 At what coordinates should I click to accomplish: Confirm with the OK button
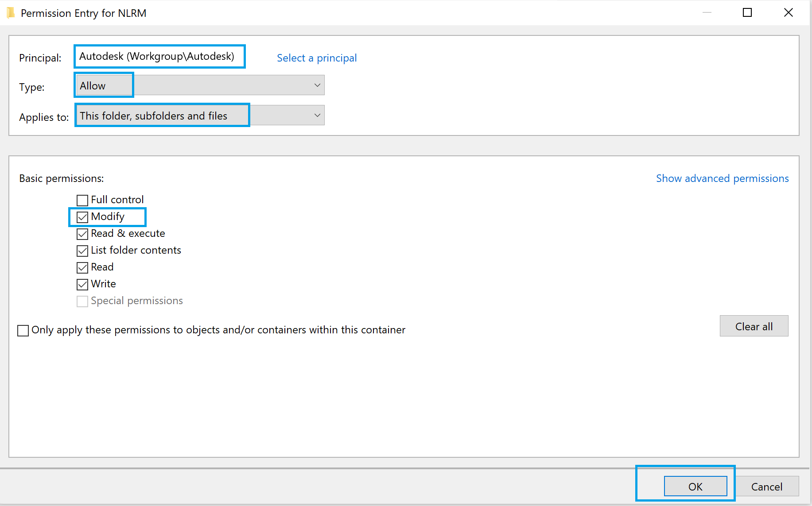pyautogui.click(x=695, y=487)
